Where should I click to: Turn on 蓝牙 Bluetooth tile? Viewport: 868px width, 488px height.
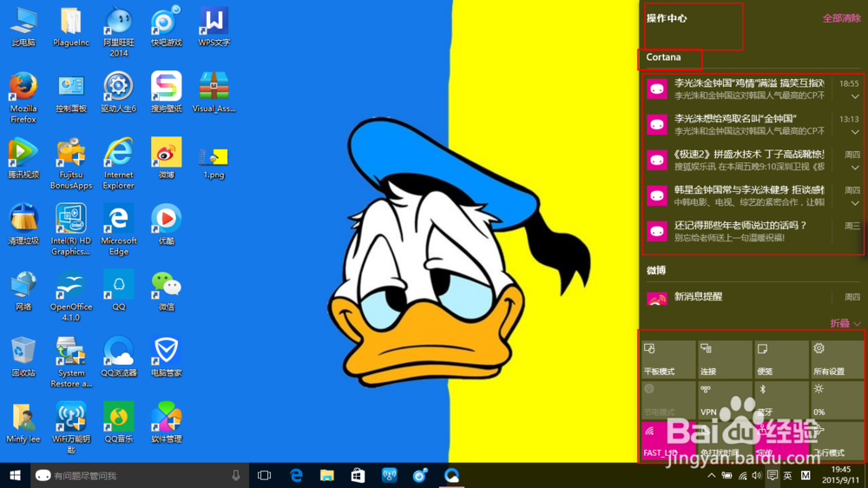pyautogui.click(x=781, y=400)
